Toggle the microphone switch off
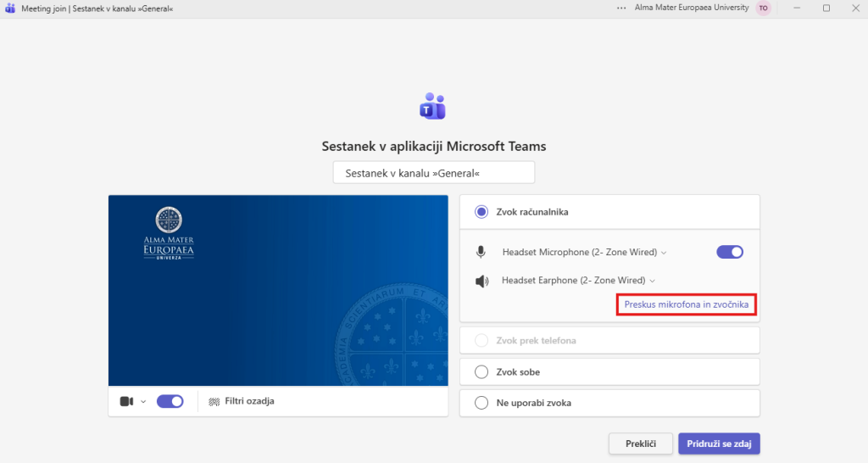 click(730, 252)
